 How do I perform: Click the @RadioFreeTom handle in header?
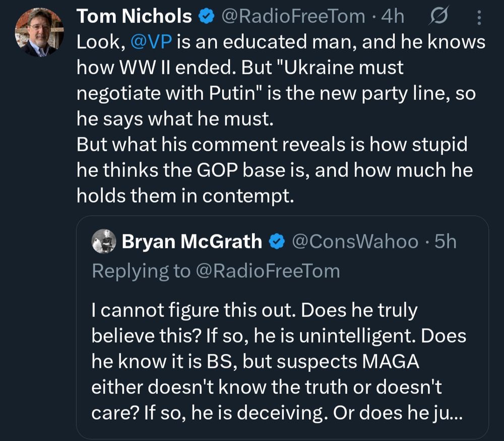tap(293, 17)
